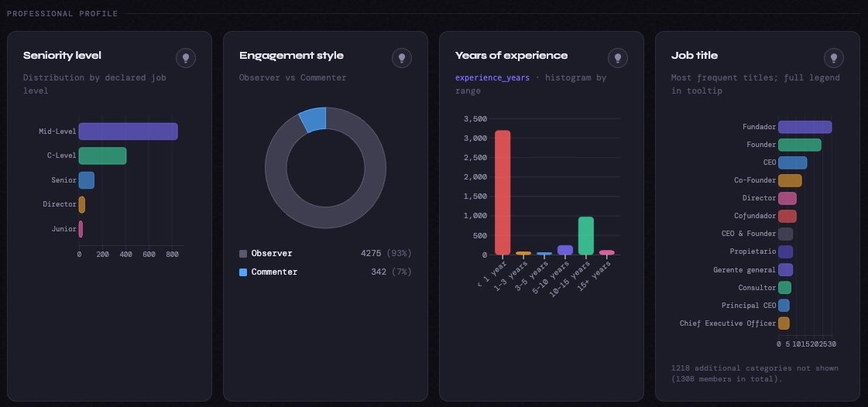Viewport: 868px width, 407px height.
Task: Toggle the Observer legend entry
Action: click(272, 254)
